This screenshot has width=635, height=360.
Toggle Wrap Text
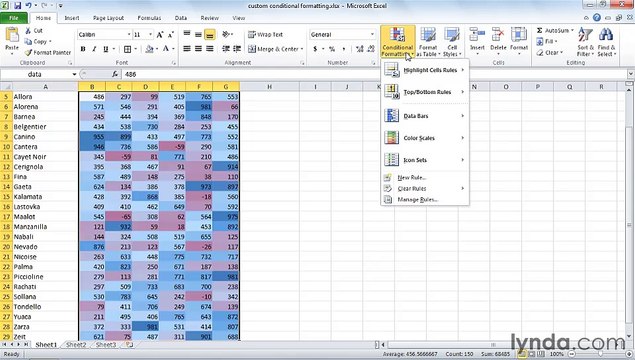pos(266,34)
